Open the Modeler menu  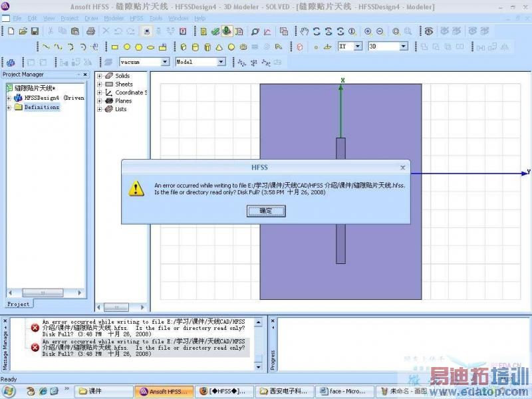114,19
